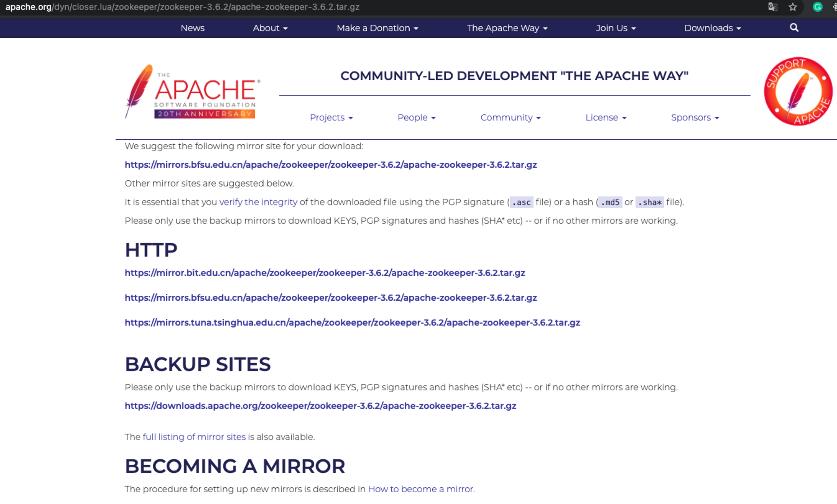This screenshot has width=837, height=504.
Task: Open the Community dropdown menu
Action: pos(511,118)
